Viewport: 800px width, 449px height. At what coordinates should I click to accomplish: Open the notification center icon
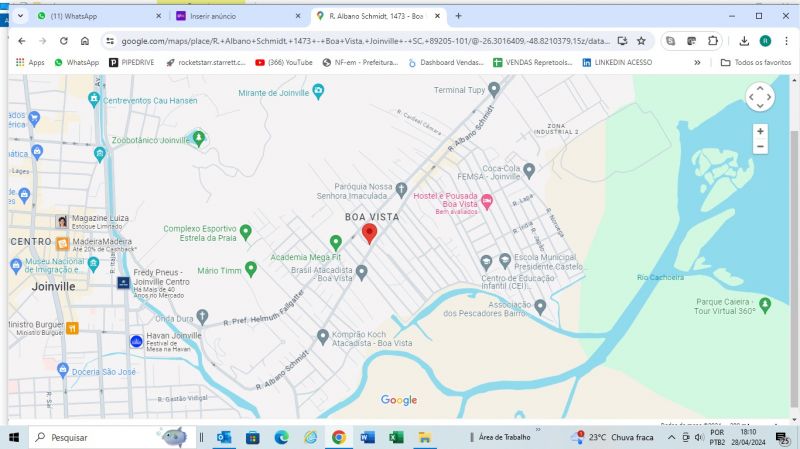tap(783, 437)
